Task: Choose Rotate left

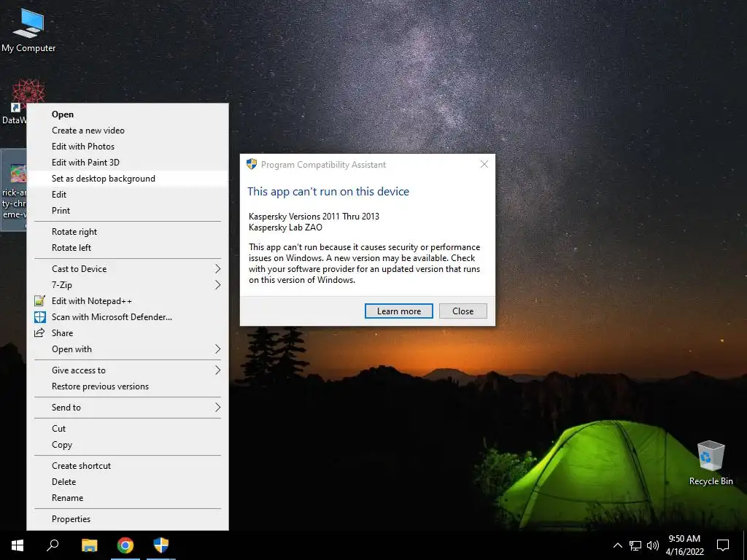Action: pos(128,248)
